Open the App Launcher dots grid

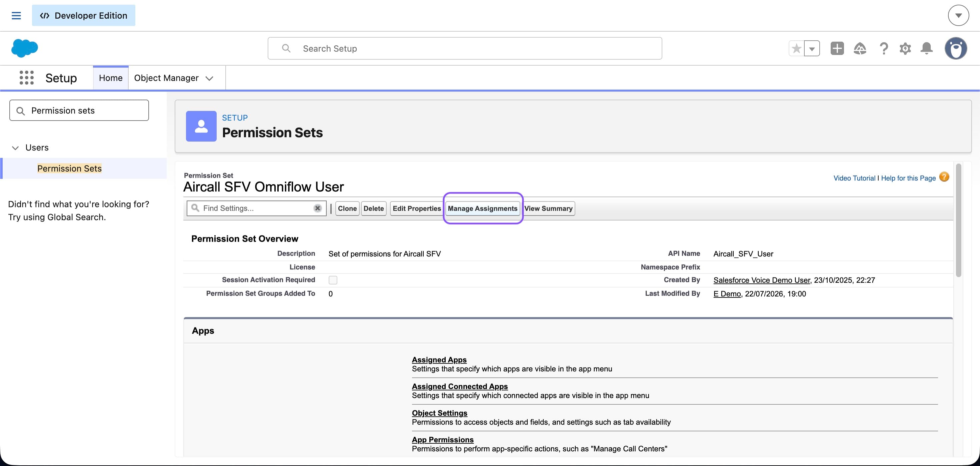[27, 78]
